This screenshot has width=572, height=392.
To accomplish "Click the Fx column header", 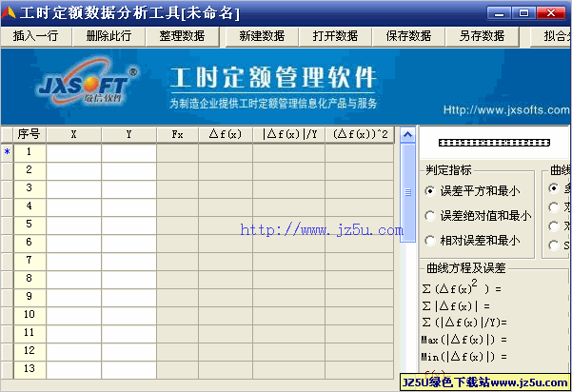I will 177,134.
